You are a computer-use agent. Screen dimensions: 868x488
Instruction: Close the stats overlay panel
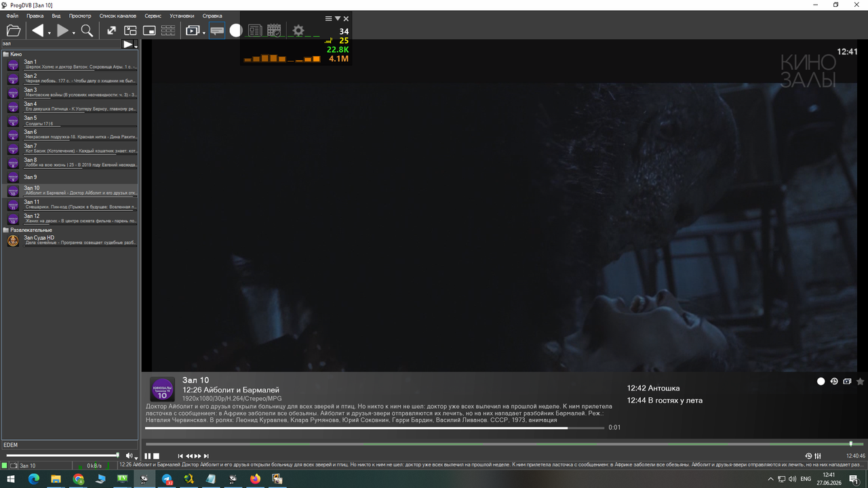[346, 19]
